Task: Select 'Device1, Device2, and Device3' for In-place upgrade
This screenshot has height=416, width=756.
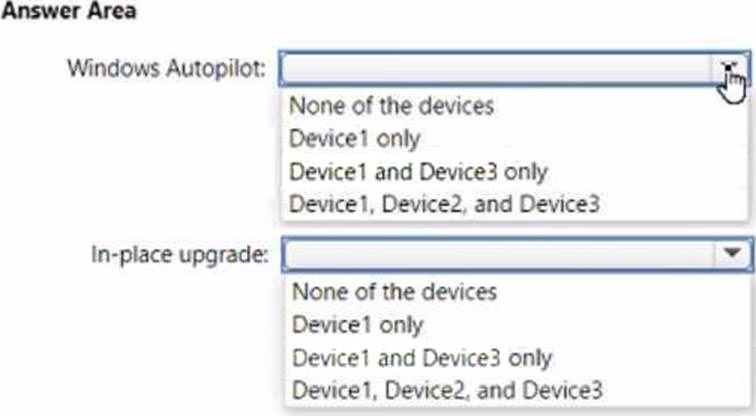Action: [447, 390]
